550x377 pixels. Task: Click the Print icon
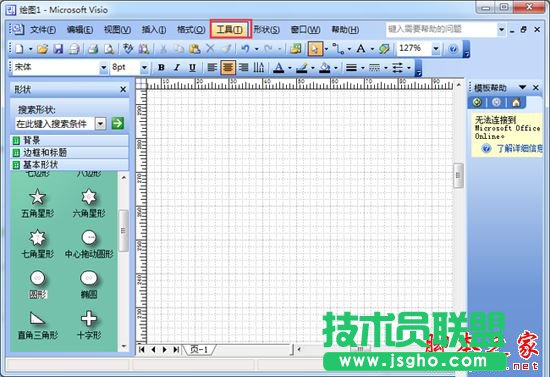pos(93,49)
